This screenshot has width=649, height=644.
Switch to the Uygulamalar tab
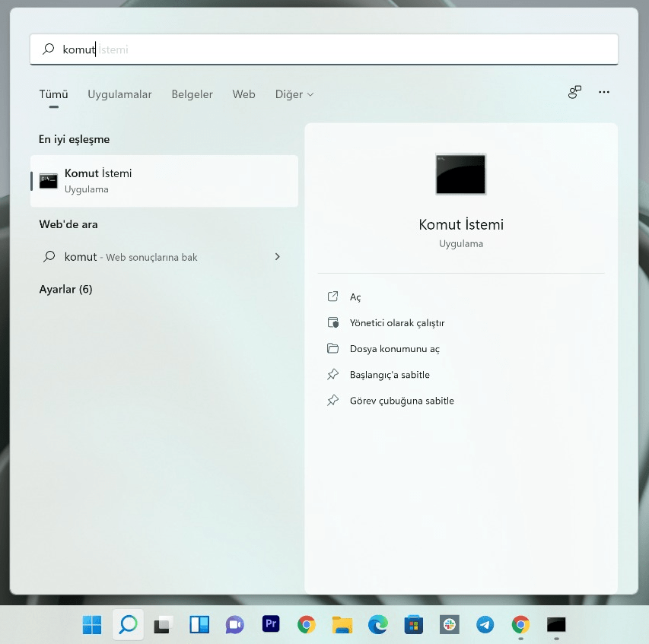click(x=119, y=94)
